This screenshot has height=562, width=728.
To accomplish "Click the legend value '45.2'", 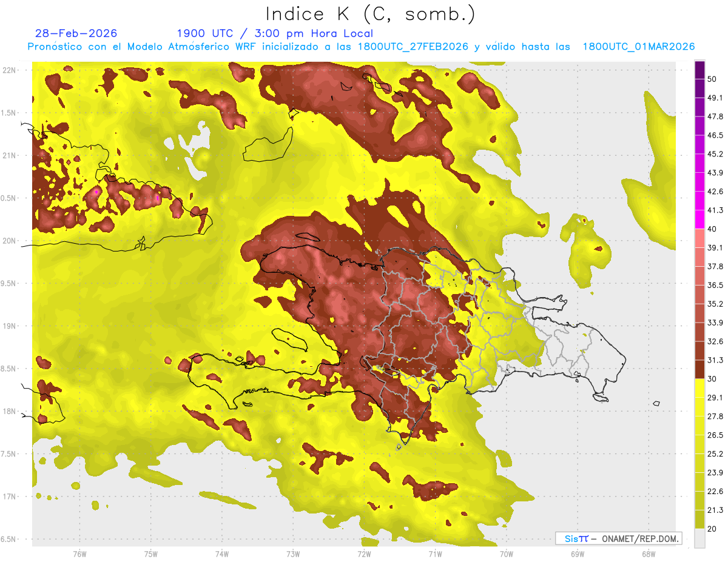I will coord(715,153).
